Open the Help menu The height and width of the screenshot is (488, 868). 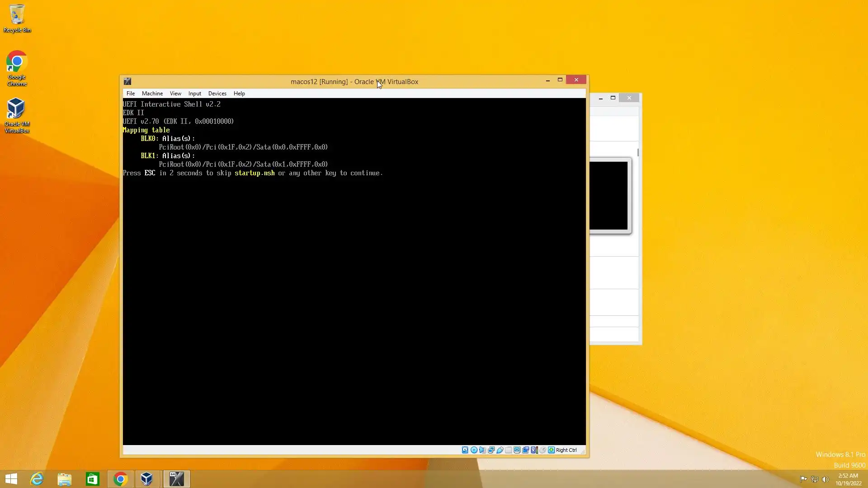(x=239, y=94)
